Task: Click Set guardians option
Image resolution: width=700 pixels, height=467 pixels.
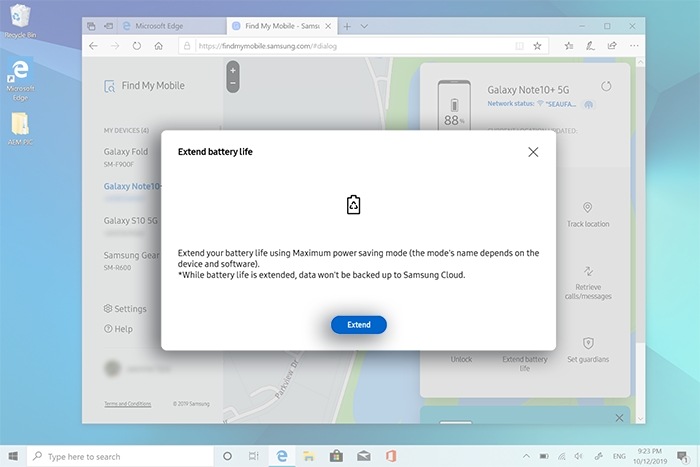Action: click(588, 350)
